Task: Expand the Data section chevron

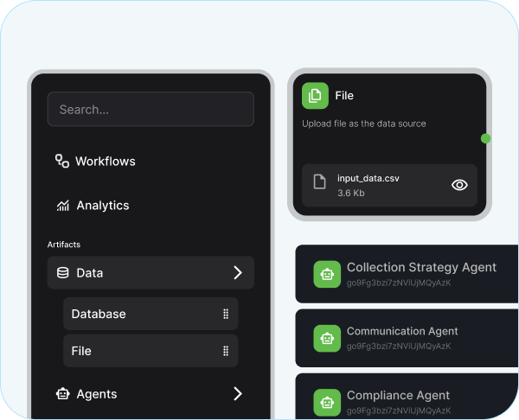Action: 237,273
